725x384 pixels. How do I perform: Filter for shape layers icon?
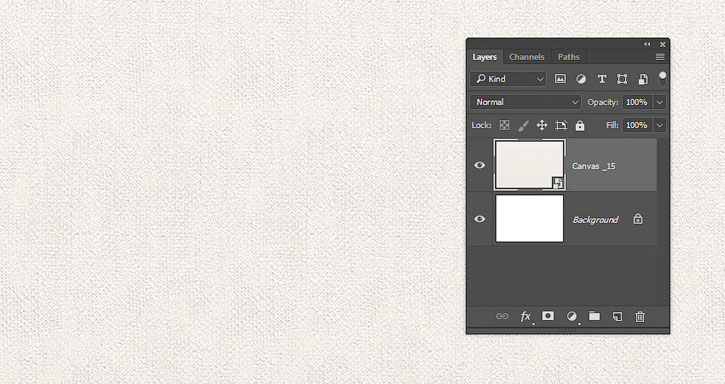click(x=622, y=79)
